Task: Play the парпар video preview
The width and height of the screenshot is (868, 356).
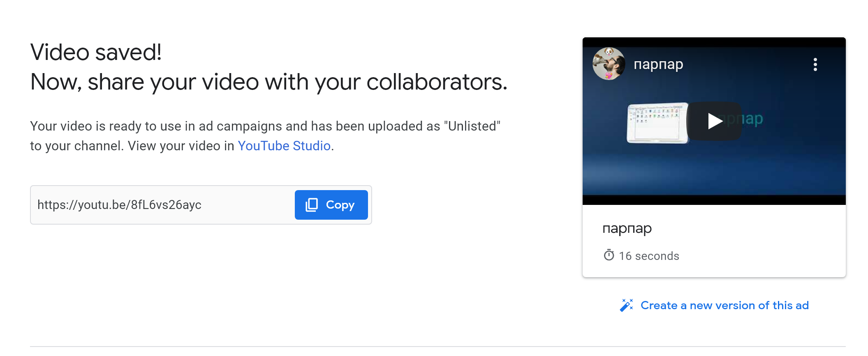Action: pos(714,121)
